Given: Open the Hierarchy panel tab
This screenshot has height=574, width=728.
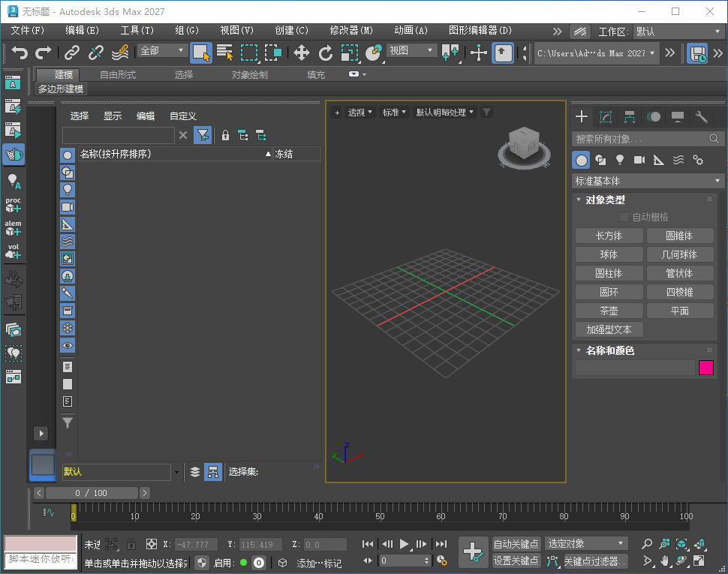Looking at the screenshot, I should [x=630, y=117].
